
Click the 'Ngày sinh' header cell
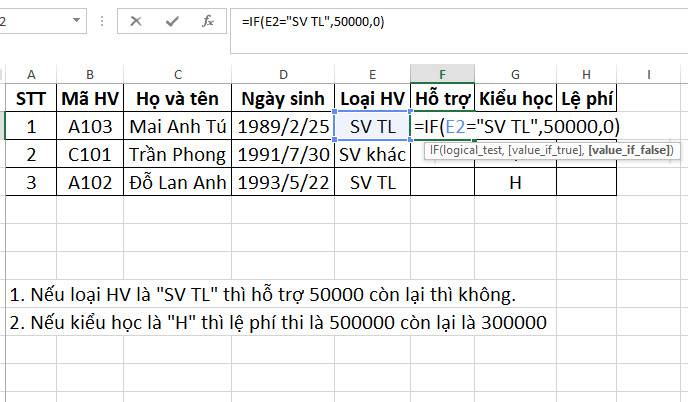pos(283,98)
